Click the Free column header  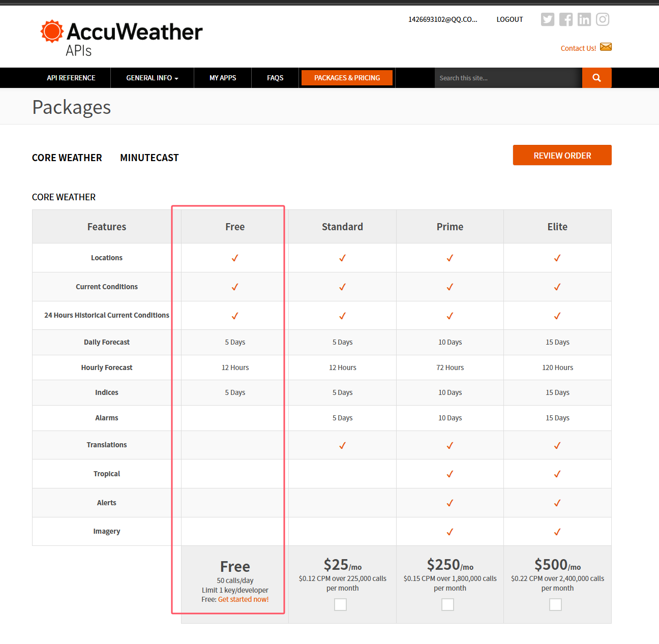[235, 227]
